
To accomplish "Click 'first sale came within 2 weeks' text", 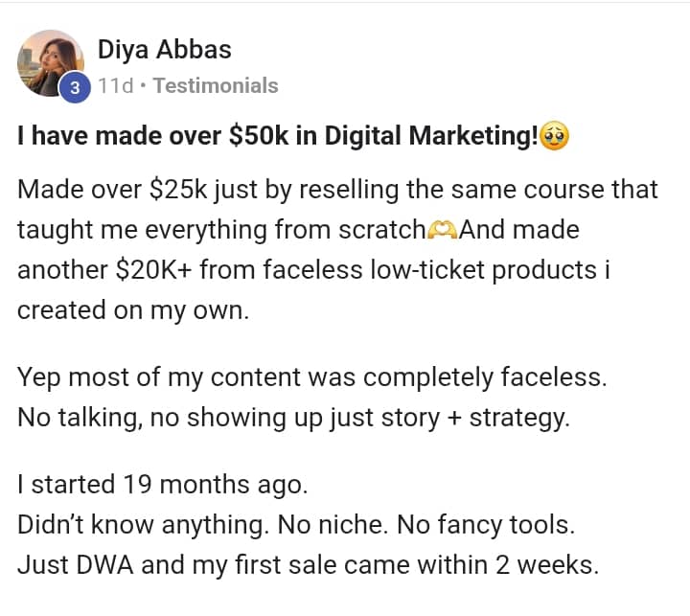I will [416, 565].
